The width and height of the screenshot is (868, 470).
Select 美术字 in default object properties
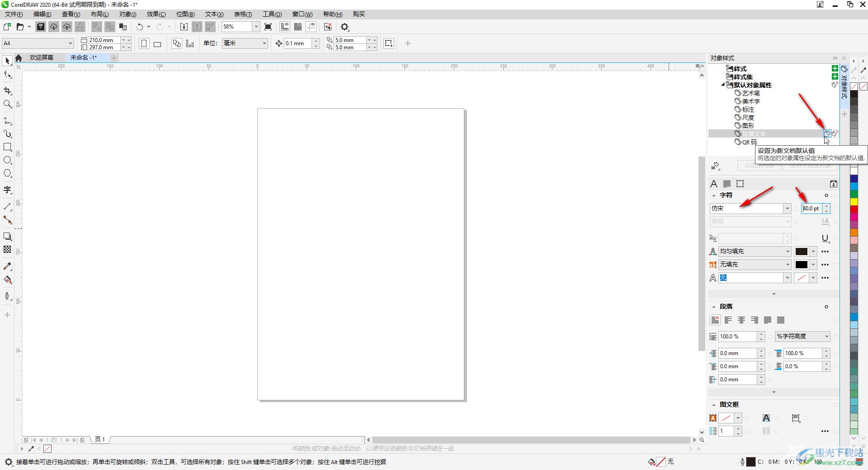click(751, 101)
